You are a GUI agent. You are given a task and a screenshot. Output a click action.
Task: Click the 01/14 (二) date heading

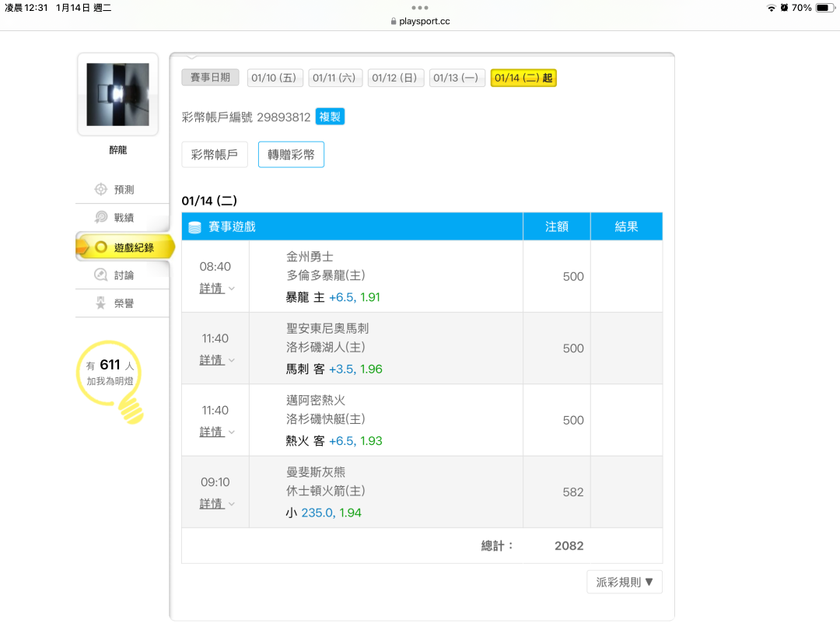pyautogui.click(x=209, y=201)
